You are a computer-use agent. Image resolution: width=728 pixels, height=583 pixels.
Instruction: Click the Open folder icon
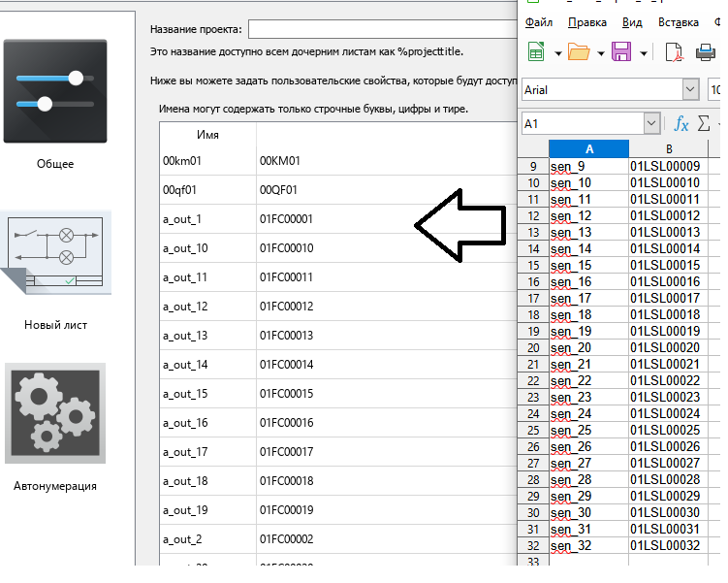(579, 52)
